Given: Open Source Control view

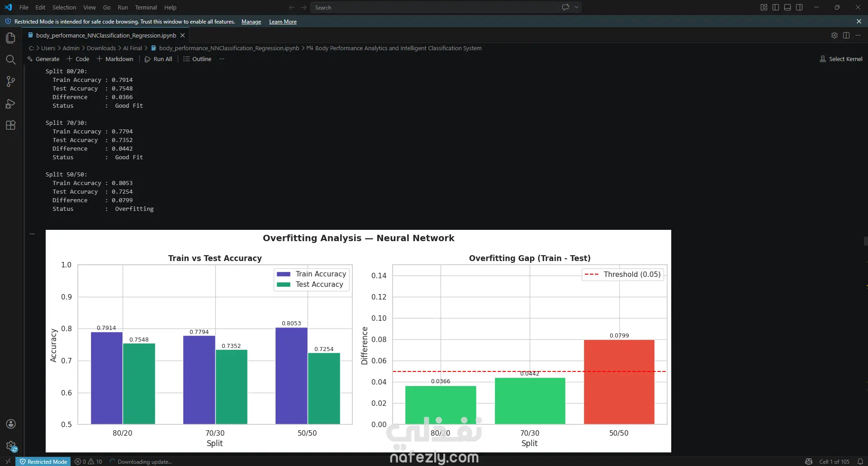Looking at the screenshot, I should tap(11, 81).
